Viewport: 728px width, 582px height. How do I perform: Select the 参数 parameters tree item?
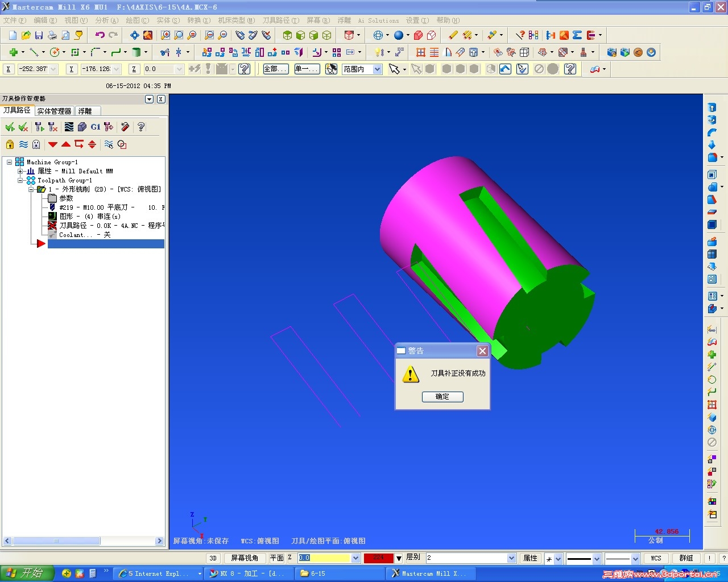[61, 198]
